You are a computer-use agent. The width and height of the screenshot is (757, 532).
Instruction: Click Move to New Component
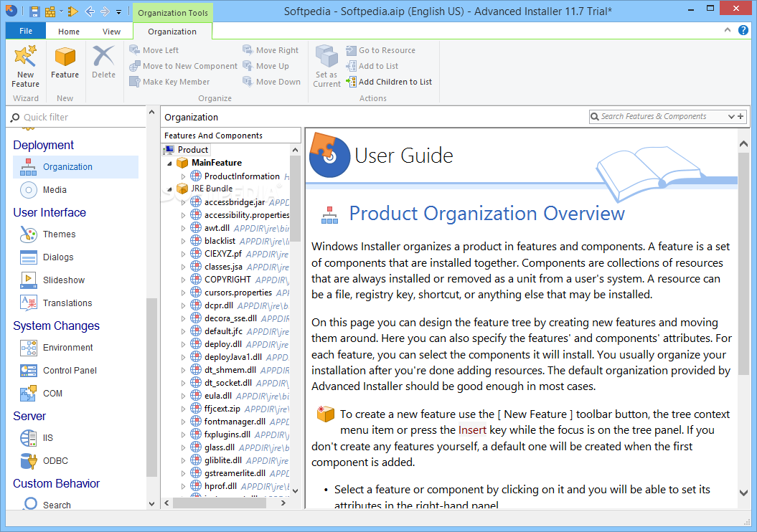[184, 66]
